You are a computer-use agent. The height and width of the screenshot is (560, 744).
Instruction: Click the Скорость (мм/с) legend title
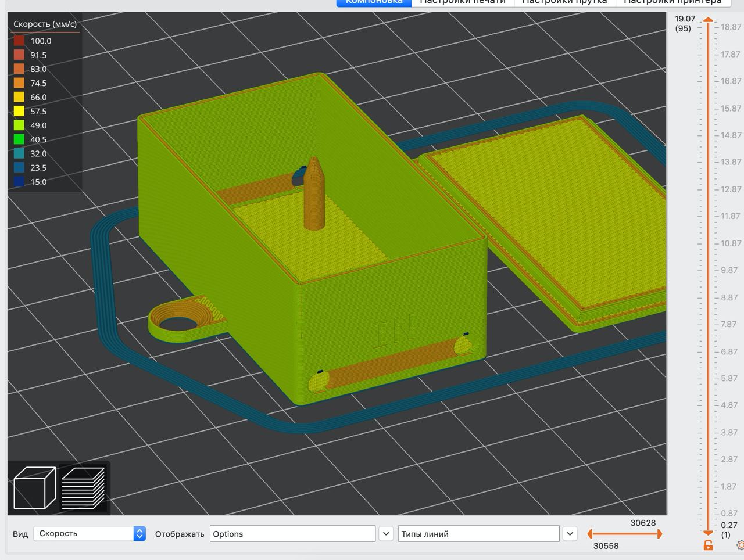tap(45, 24)
